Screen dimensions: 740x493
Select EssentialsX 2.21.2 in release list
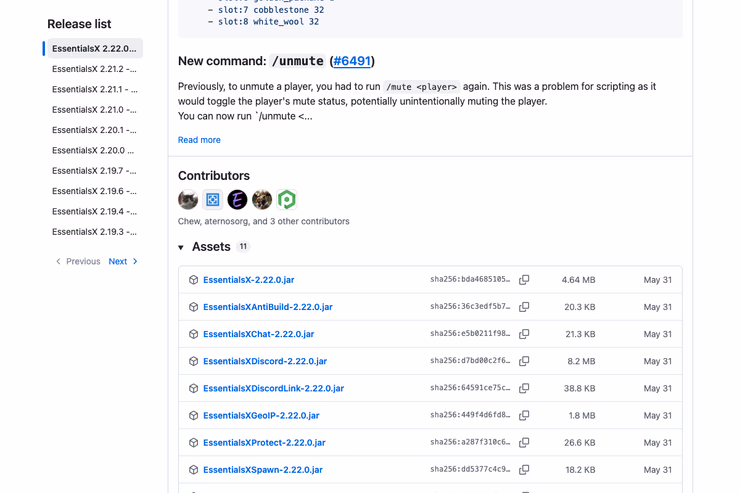95,69
